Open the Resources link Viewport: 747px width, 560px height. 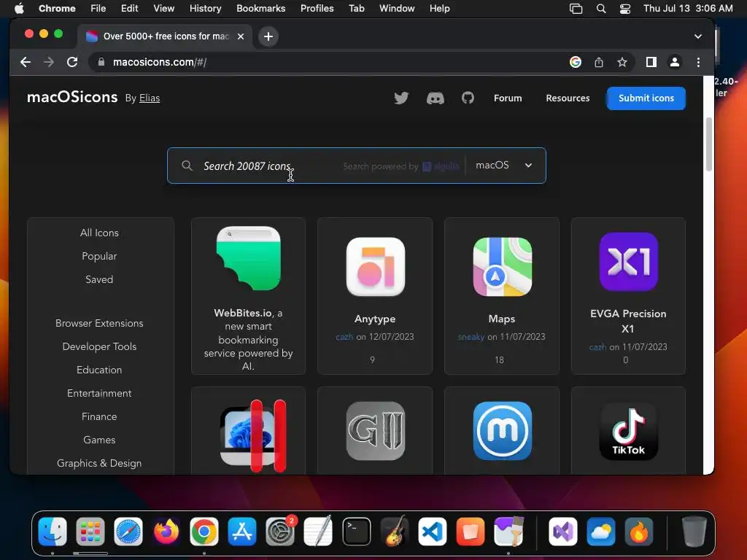coord(568,98)
